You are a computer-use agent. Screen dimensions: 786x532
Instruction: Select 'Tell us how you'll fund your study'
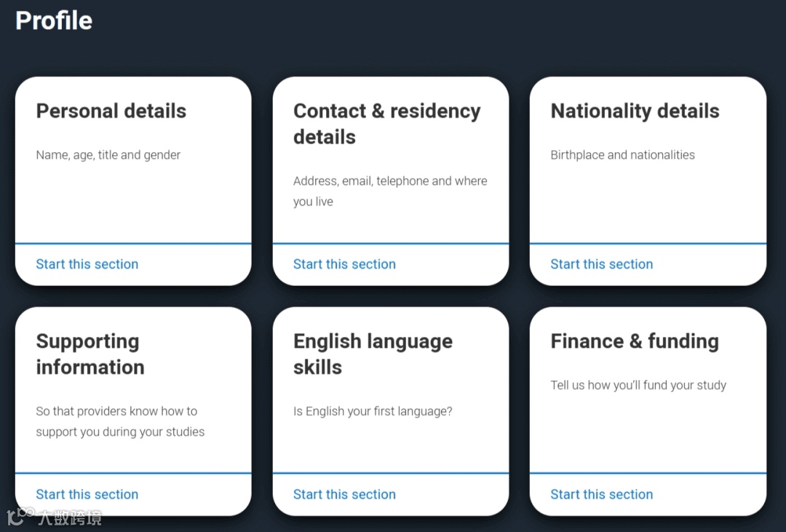(x=638, y=385)
